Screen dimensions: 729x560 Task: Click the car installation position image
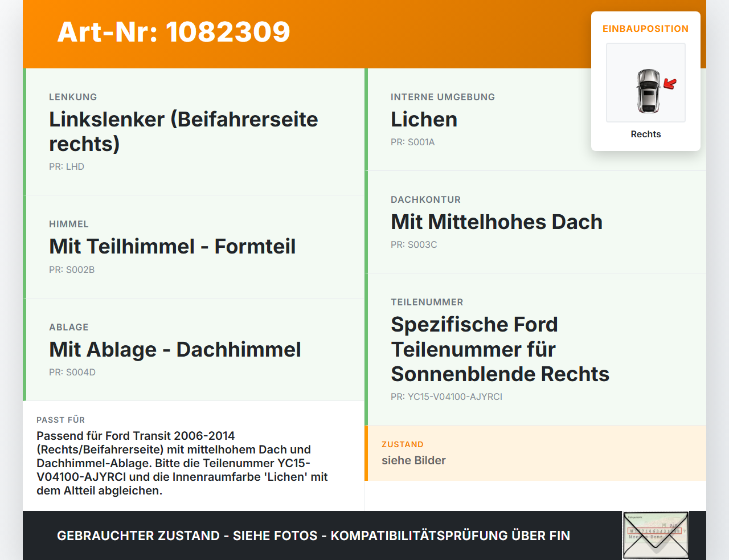pos(646,83)
